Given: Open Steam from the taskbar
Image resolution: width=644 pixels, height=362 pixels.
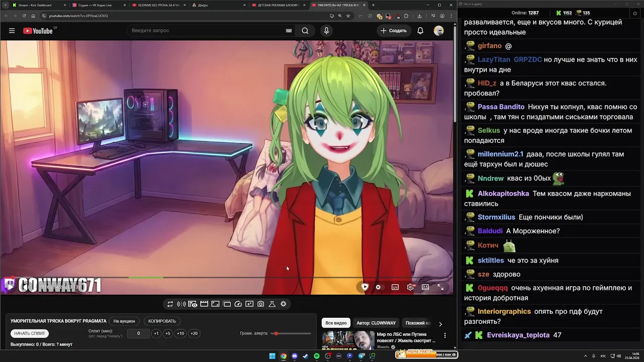Looking at the screenshot, I should click(305, 356).
